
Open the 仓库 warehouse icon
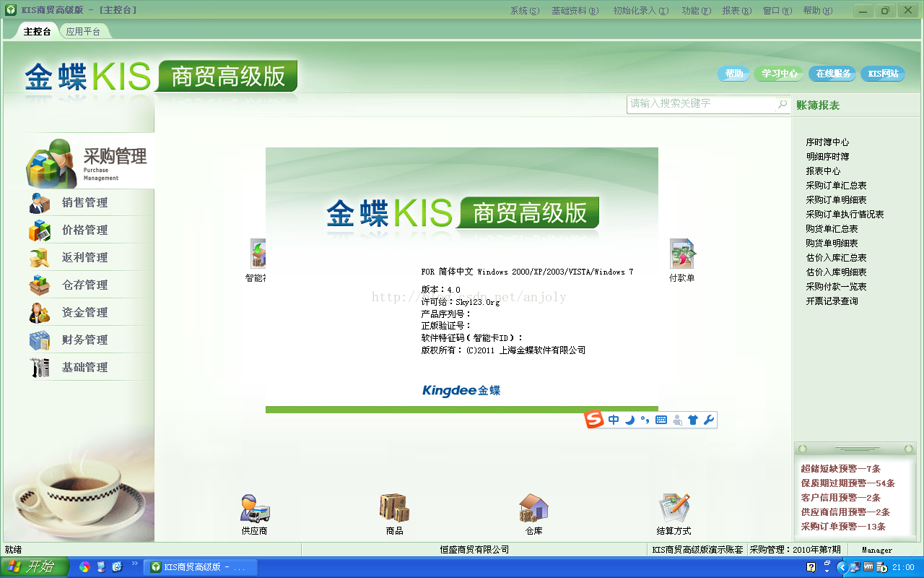pyautogui.click(x=533, y=514)
